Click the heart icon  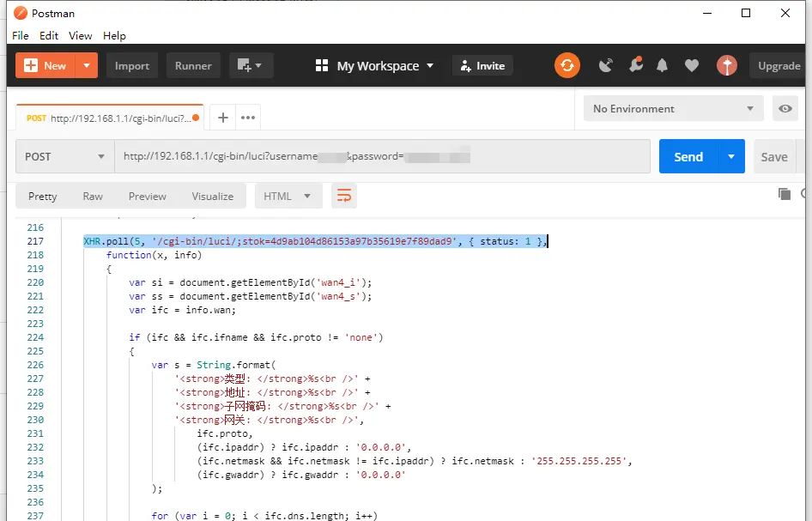point(692,66)
